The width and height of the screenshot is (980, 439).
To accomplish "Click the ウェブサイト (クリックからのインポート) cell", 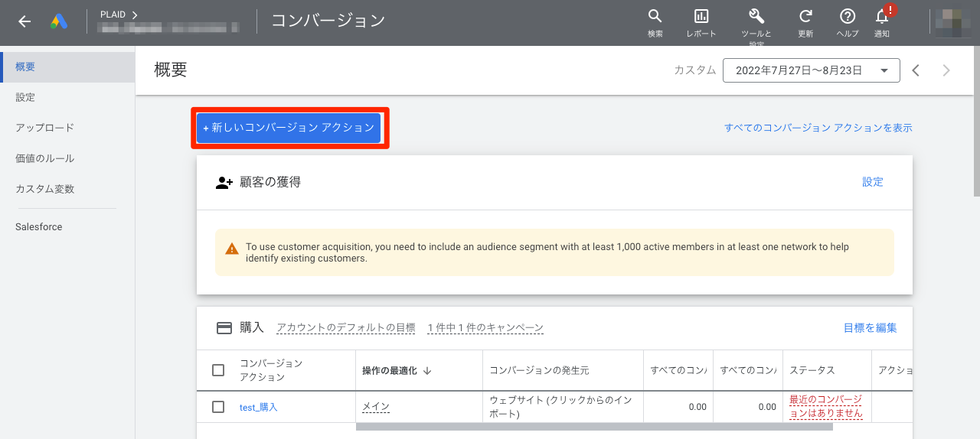I will pos(561,407).
